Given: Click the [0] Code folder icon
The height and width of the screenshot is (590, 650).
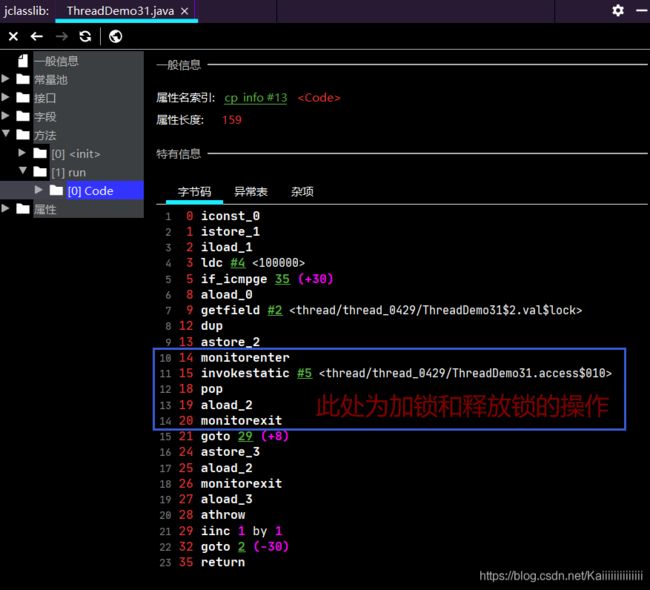Looking at the screenshot, I should click(x=56, y=190).
